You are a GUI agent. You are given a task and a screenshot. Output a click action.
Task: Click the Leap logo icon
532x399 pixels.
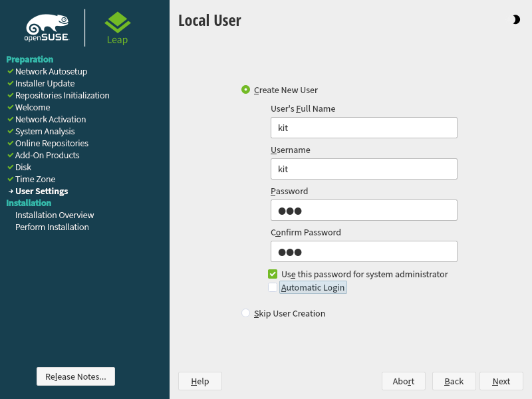pyautogui.click(x=117, y=23)
